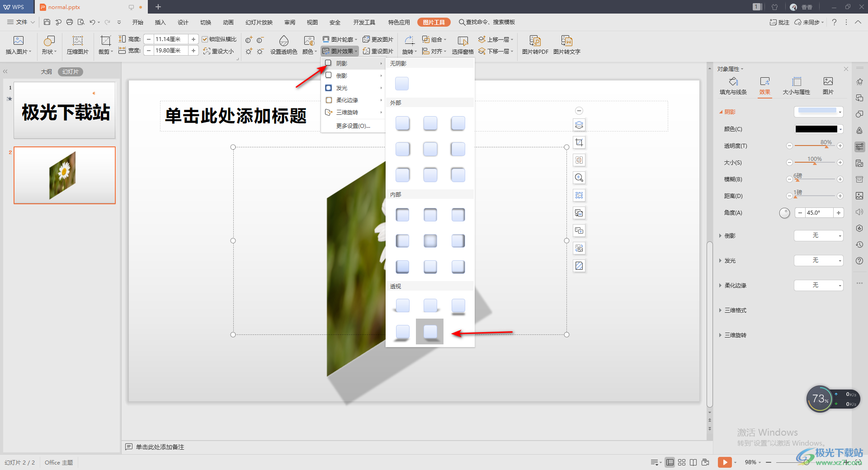The width and height of the screenshot is (868, 470).
Task: Click Bring Forward (上移一层) button
Action: (496, 39)
